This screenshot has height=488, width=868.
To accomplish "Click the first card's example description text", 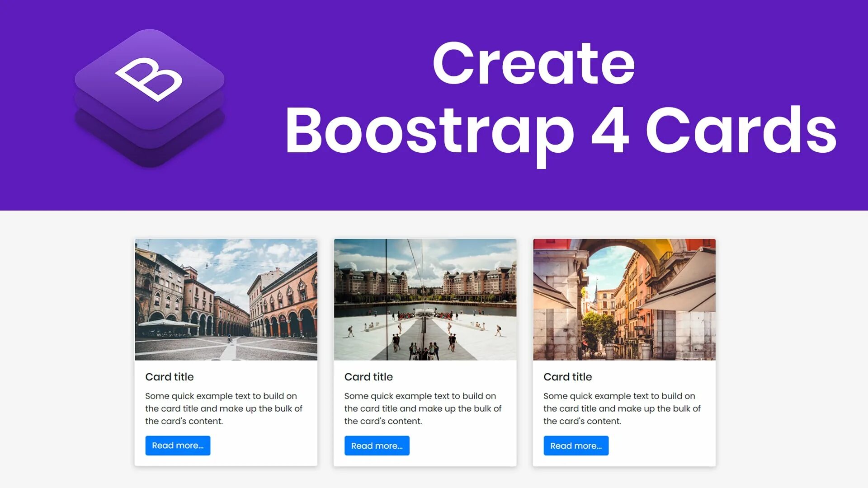I will pos(223,408).
